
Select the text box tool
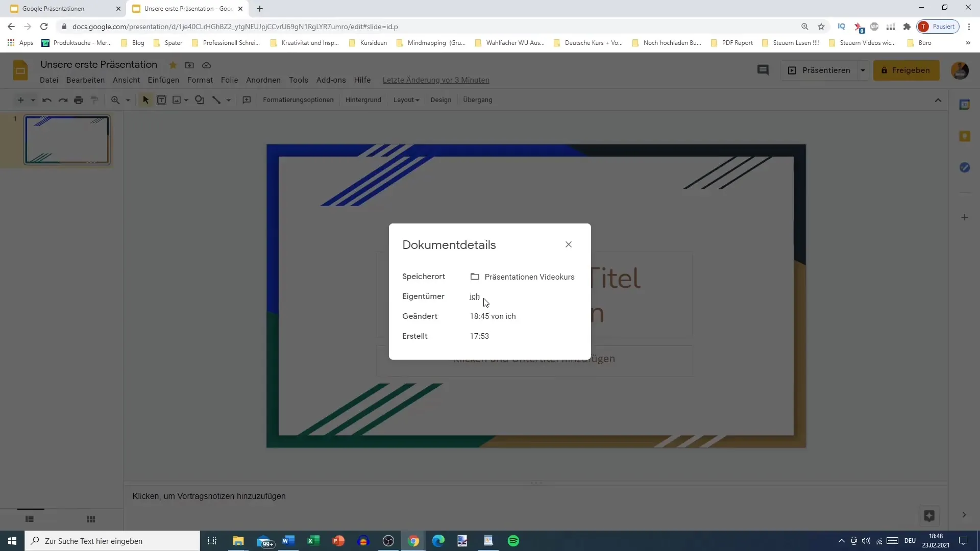click(x=161, y=100)
